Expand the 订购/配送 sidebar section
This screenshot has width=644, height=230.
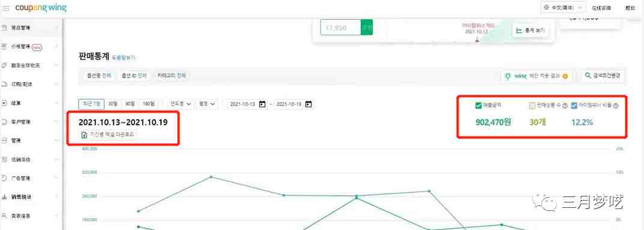point(29,84)
